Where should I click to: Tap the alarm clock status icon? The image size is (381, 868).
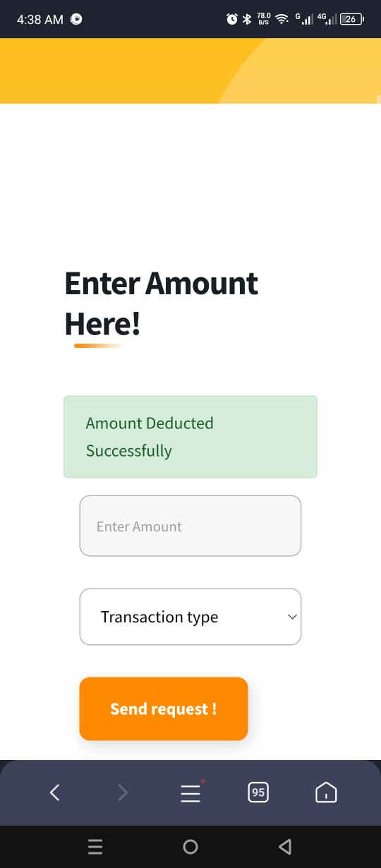click(x=232, y=19)
